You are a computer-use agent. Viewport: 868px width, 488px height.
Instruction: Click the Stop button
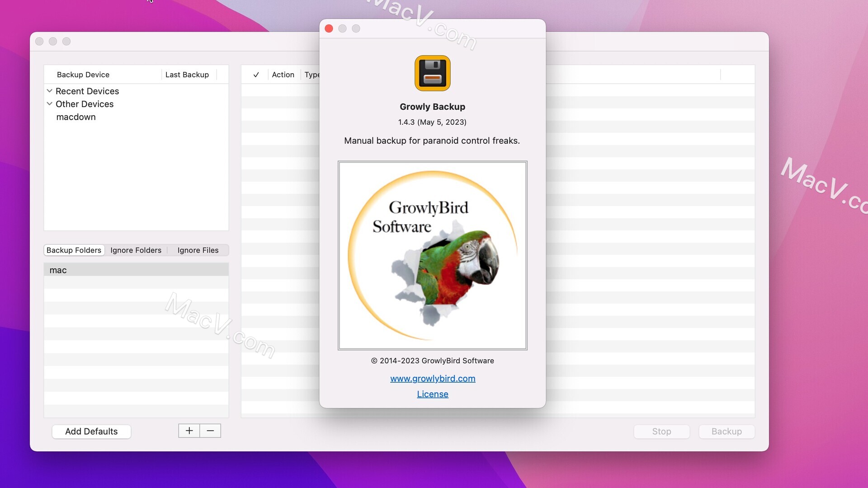[x=661, y=432]
